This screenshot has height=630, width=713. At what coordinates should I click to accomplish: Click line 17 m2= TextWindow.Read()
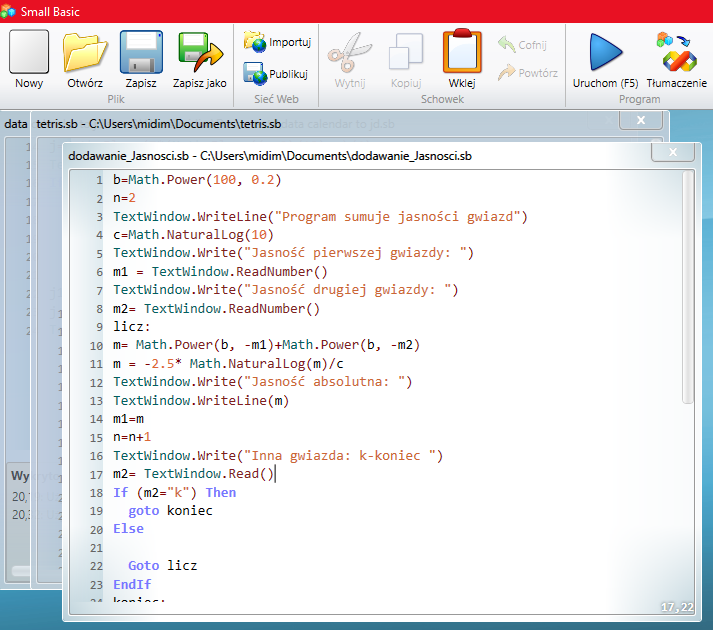[x=194, y=474]
